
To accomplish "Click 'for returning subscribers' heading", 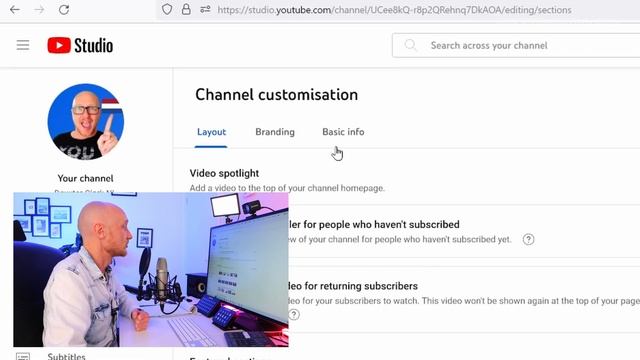I will pyautogui.click(x=361, y=286).
